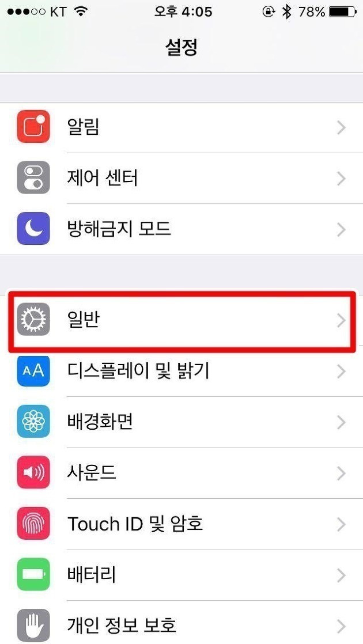The width and height of the screenshot is (363, 644).
Task: Tap the 개인 정보 보호 label
Action: [122, 626]
